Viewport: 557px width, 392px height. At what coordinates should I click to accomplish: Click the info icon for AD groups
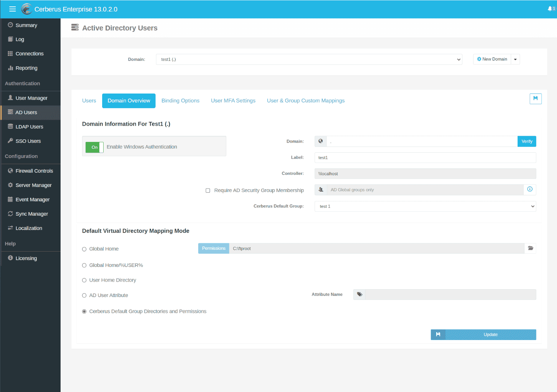[530, 189]
